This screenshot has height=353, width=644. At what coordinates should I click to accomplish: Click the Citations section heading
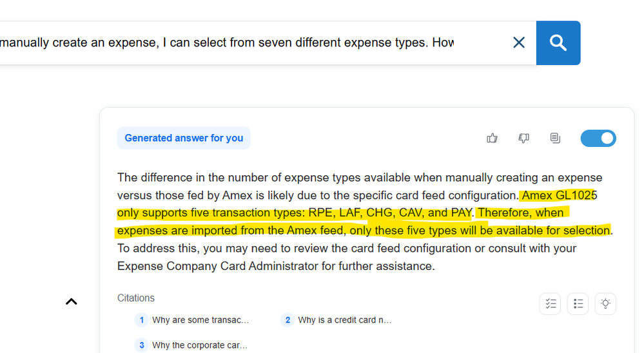(x=136, y=298)
